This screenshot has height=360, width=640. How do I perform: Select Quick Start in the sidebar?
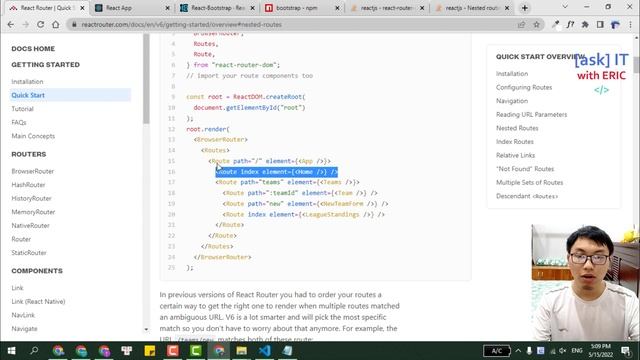(x=70, y=95)
